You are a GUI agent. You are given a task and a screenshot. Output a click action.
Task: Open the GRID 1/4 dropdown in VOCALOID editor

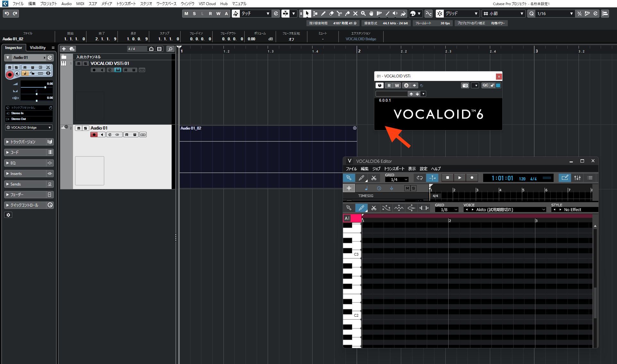click(x=397, y=179)
